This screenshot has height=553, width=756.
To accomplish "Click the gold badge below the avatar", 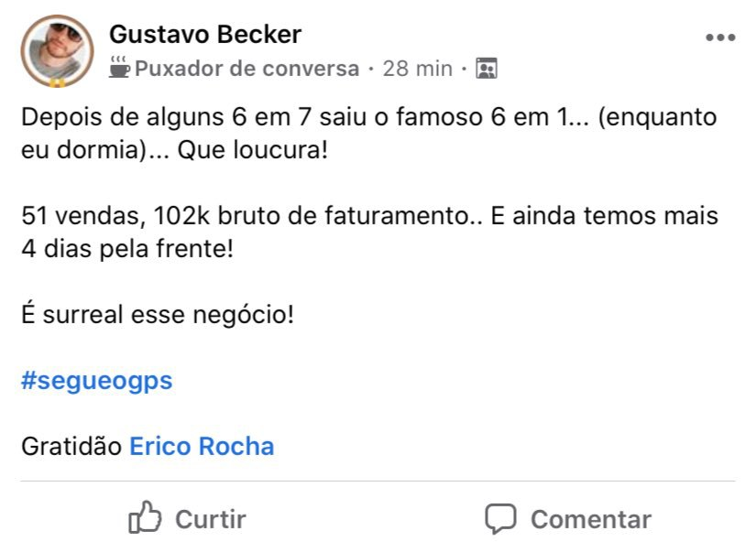I will tap(57, 83).
